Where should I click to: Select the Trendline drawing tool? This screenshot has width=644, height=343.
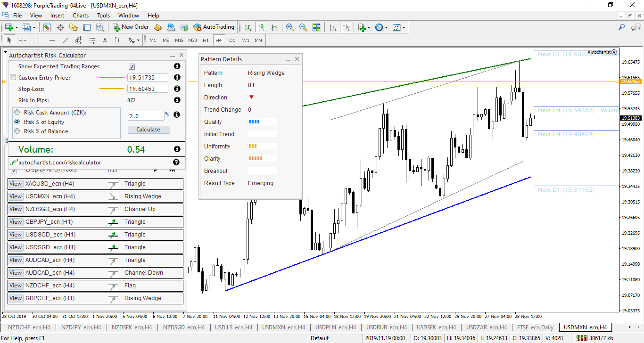pos(66,40)
